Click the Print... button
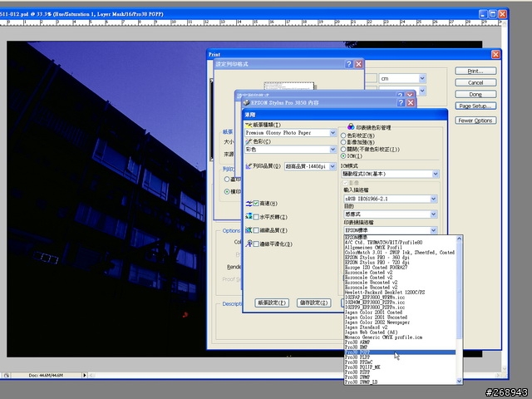Image resolution: width=532 pixels, height=399 pixels. 475,71
